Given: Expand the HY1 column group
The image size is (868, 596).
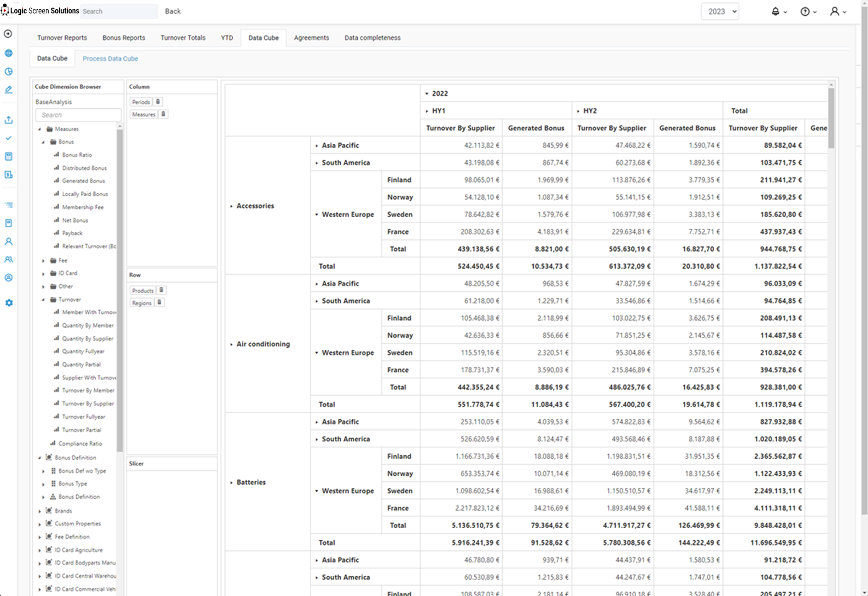Looking at the screenshot, I should (427, 111).
